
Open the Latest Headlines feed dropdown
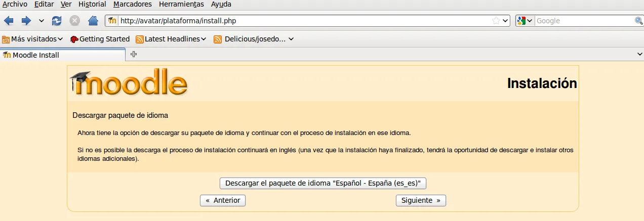pos(172,39)
